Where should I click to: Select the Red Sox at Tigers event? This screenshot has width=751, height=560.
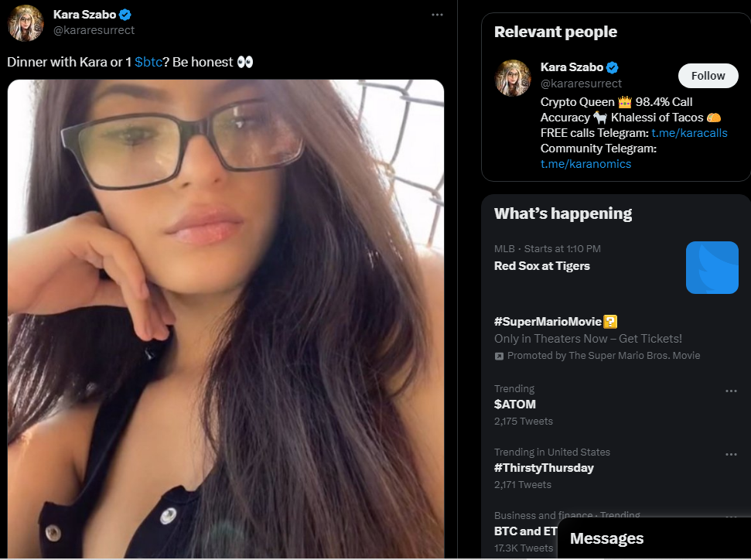(x=616, y=268)
